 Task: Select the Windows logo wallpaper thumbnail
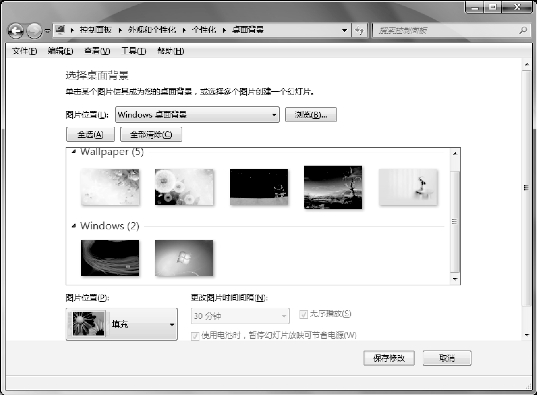pyautogui.click(x=184, y=258)
